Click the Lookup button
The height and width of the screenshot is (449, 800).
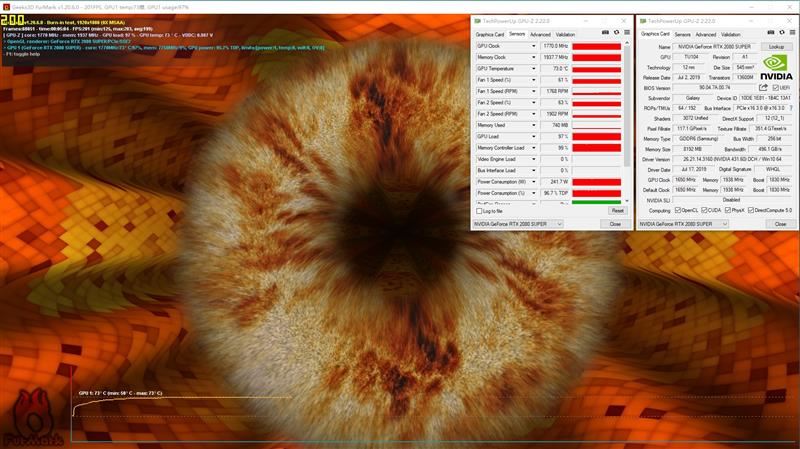(x=777, y=46)
